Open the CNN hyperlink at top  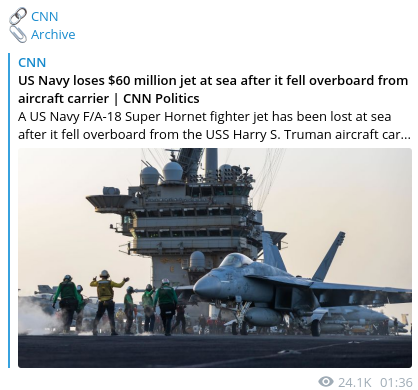tap(45, 16)
